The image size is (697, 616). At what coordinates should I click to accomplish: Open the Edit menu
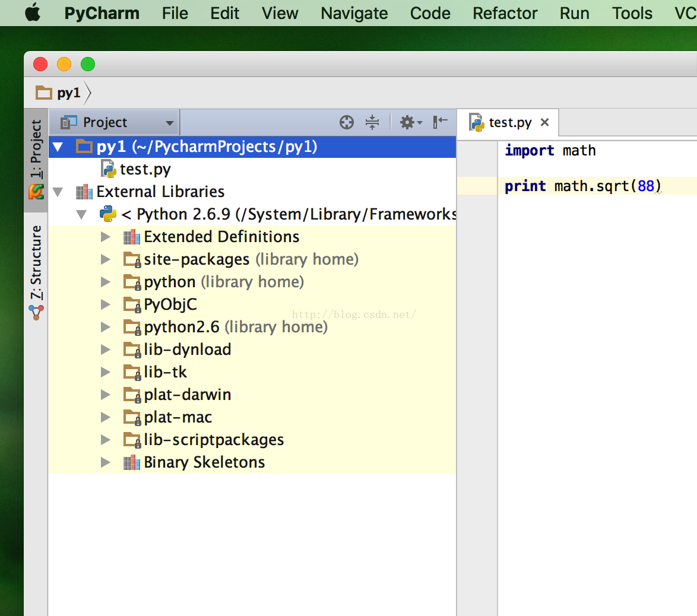224,13
